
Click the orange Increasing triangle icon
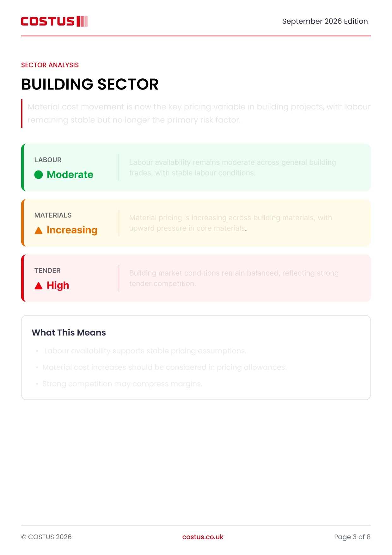(x=39, y=230)
